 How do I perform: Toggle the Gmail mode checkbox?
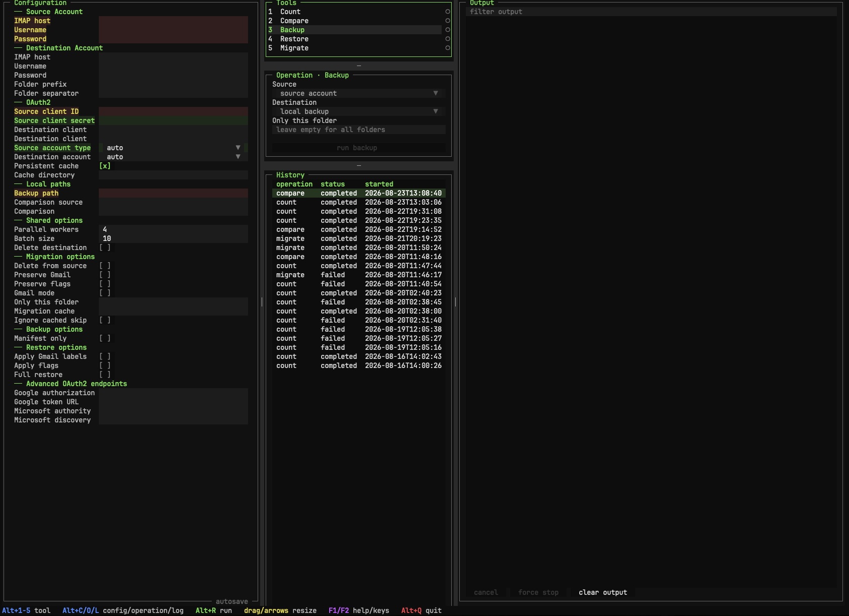[x=105, y=293]
